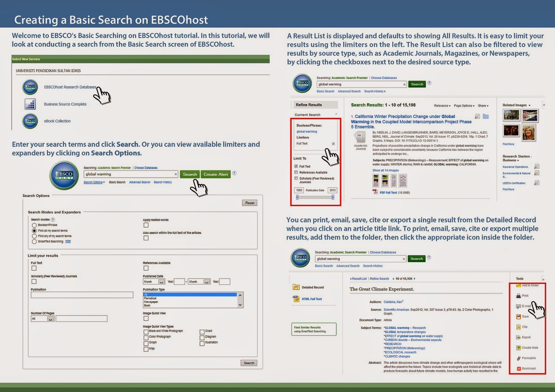Enable Also search within the full text checkbox
555x392 pixels.
pos(146,238)
